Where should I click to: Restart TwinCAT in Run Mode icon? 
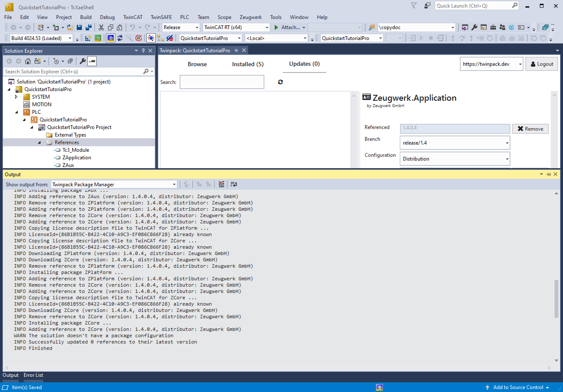[98, 38]
